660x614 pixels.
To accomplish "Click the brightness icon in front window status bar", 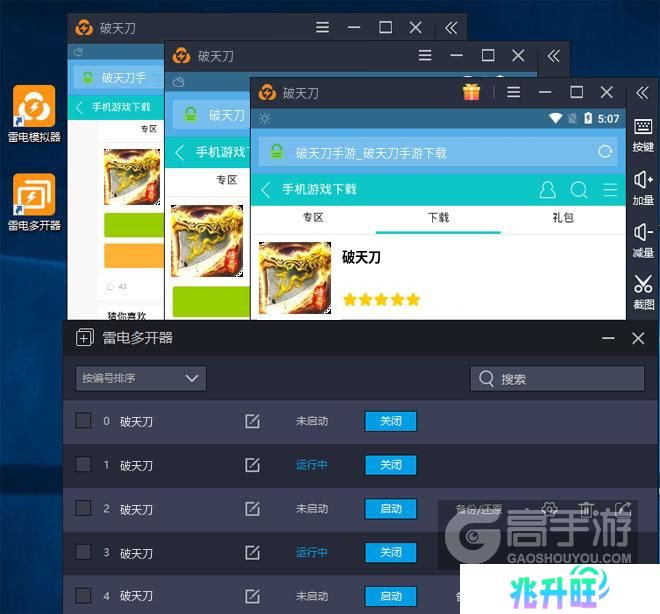I will [x=264, y=119].
